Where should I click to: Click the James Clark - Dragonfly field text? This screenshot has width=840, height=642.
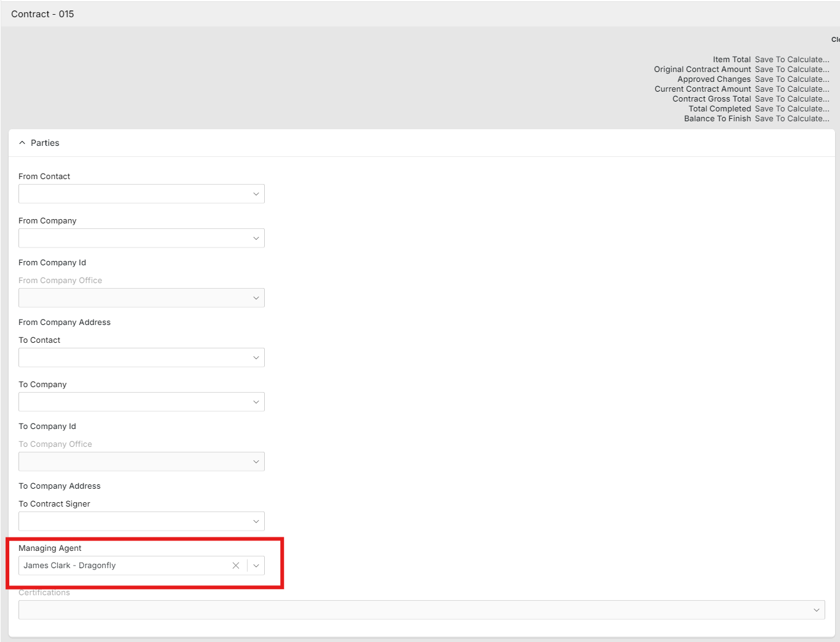click(70, 566)
